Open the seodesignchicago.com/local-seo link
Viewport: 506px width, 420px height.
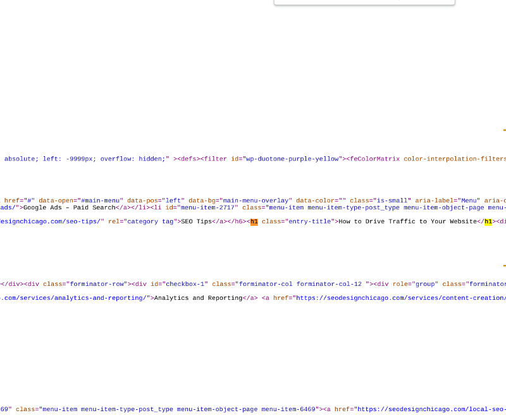tap(431, 409)
